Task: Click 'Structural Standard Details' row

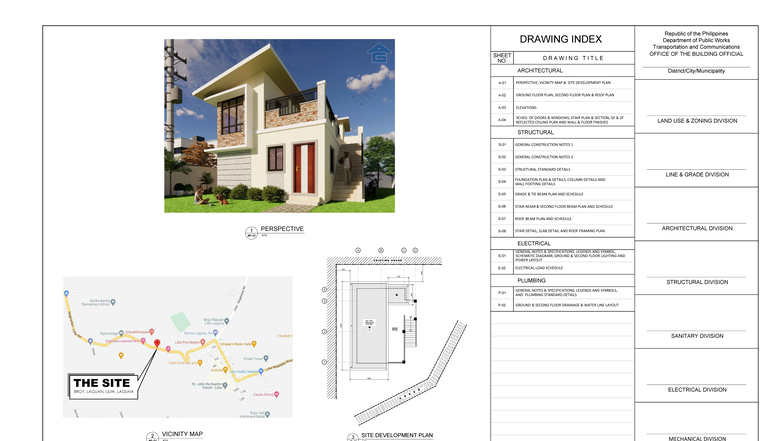Action: (x=562, y=170)
